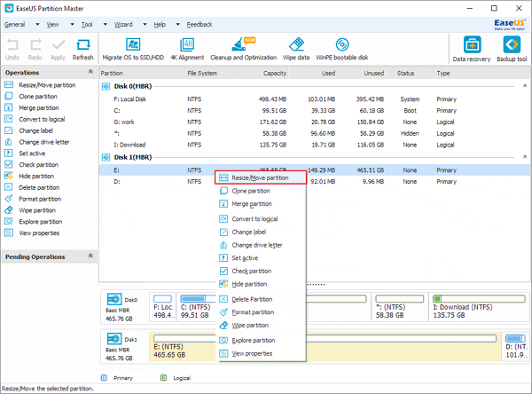
Task: Sort by the Unused column header
Action: (362, 73)
